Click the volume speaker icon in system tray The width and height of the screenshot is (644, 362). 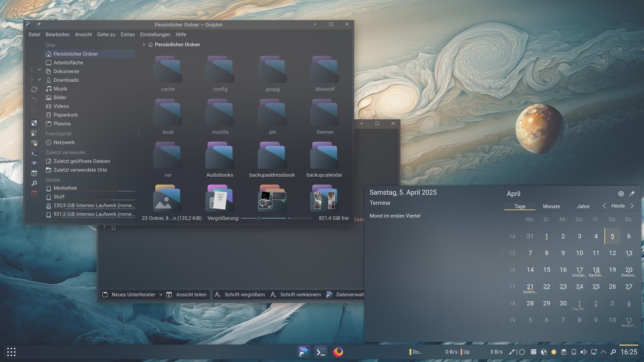[x=584, y=352]
